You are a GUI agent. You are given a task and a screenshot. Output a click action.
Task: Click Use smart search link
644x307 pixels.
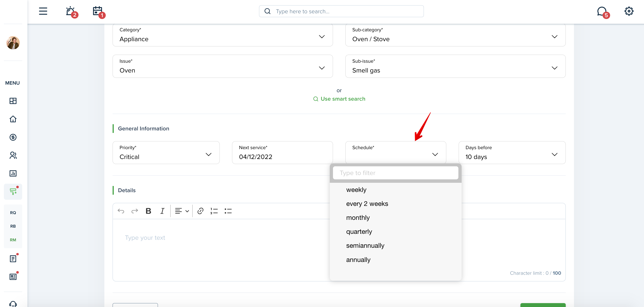(x=339, y=99)
